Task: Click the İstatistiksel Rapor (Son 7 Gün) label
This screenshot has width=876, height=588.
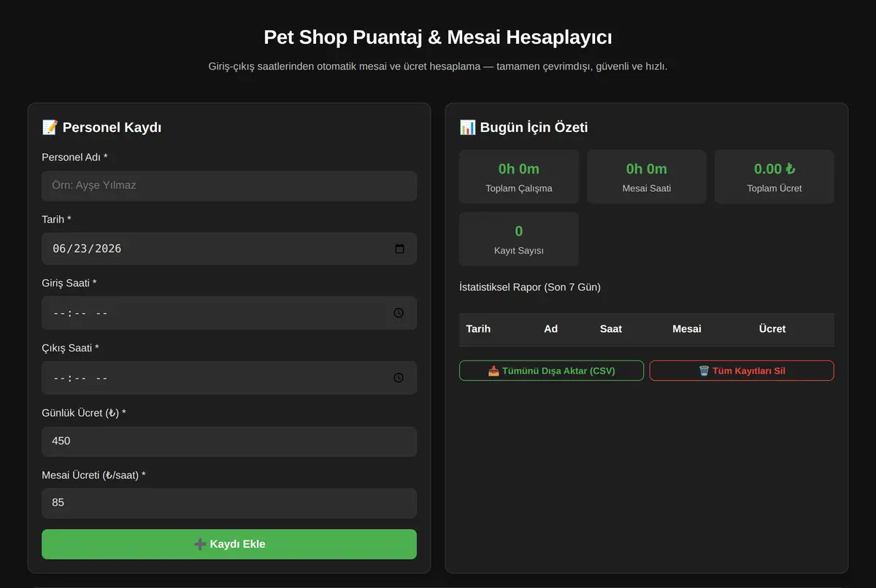Action: tap(530, 287)
